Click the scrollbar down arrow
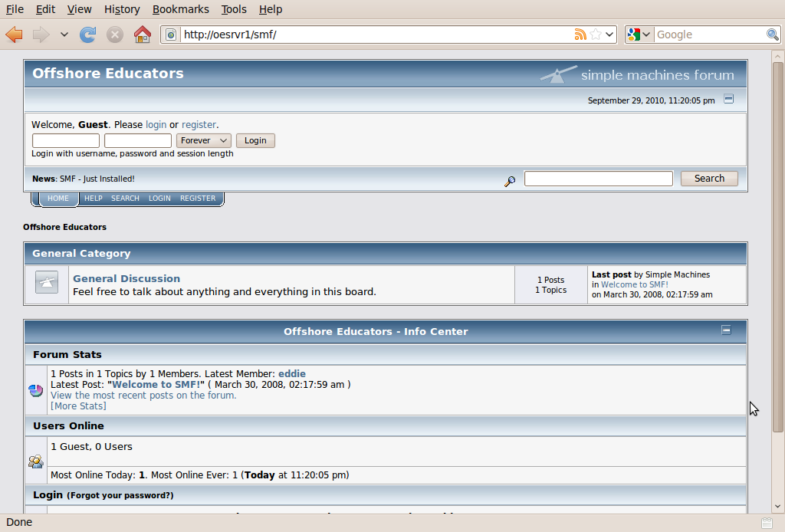This screenshot has width=785, height=532. point(777,507)
